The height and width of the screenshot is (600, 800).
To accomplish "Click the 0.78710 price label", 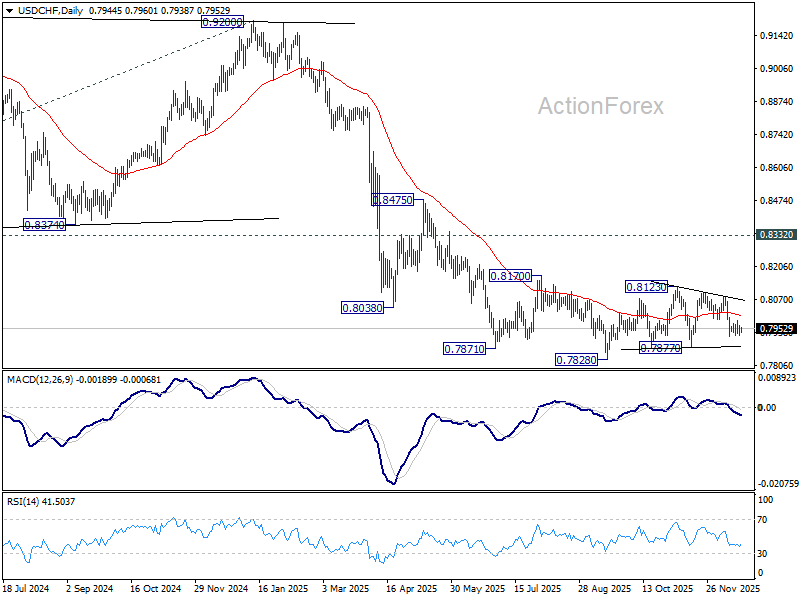I will tap(464, 349).
